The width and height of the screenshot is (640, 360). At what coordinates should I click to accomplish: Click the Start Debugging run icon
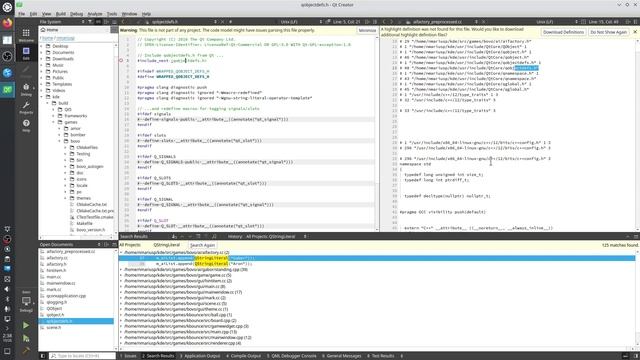[26, 338]
